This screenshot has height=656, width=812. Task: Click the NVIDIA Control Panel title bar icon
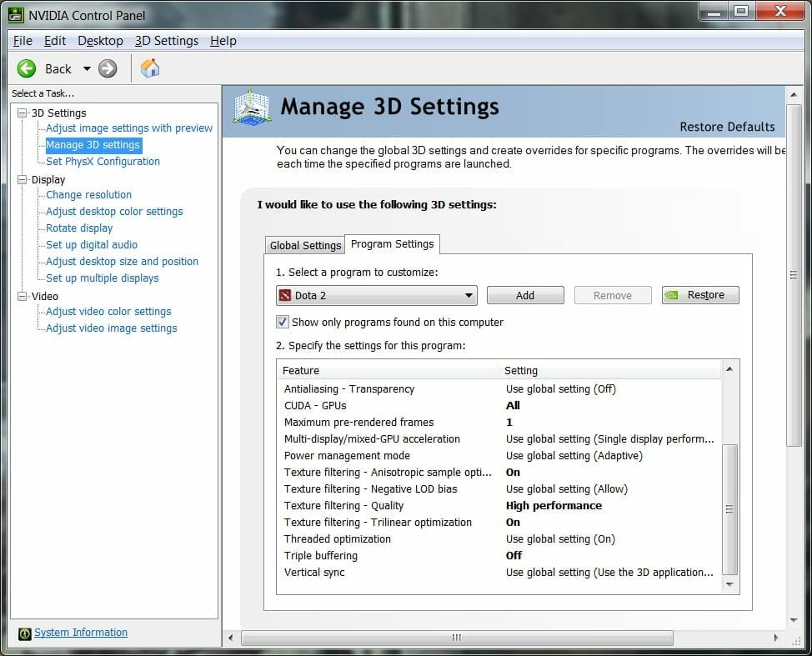pyautogui.click(x=16, y=13)
